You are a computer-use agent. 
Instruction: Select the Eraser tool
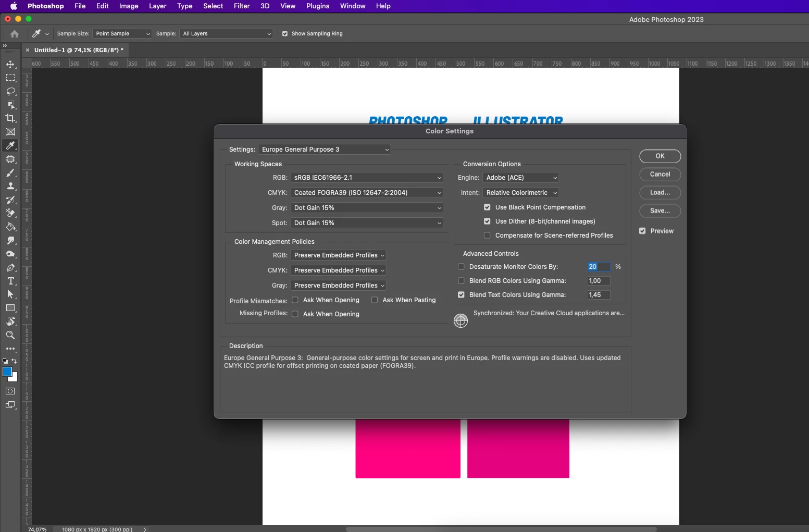coord(10,214)
